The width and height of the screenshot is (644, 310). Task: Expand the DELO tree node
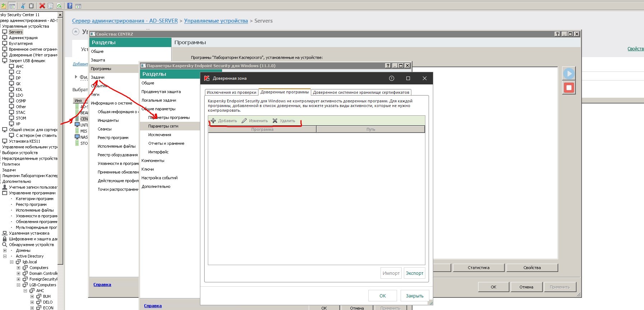click(x=32, y=302)
